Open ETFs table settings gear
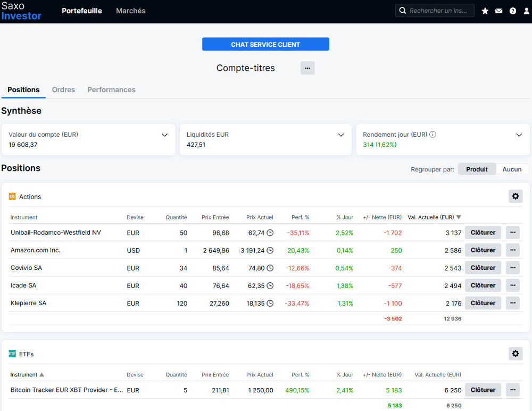The width and height of the screenshot is (532, 411). point(516,354)
